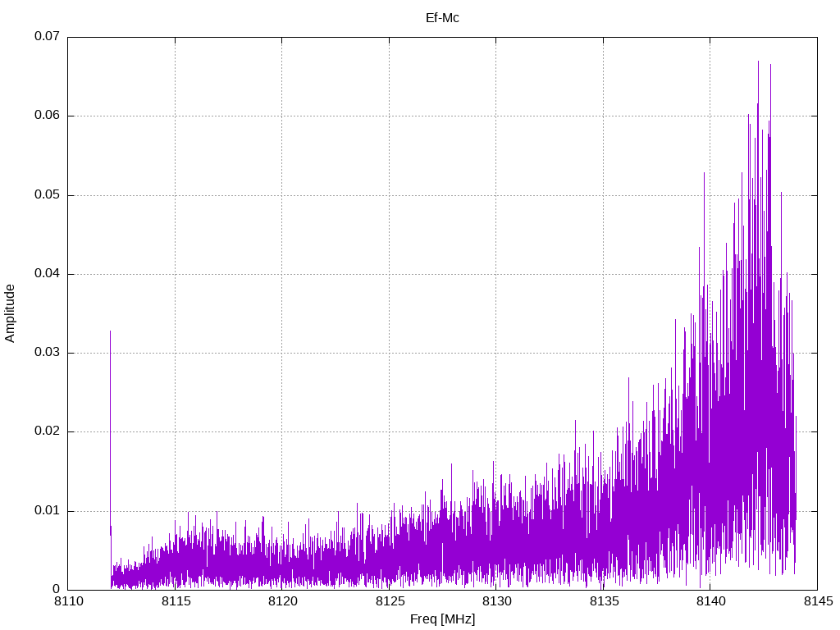
Task: Select the 8110 x-axis tick label
Action: pyautogui.click(x=68, y=602)
